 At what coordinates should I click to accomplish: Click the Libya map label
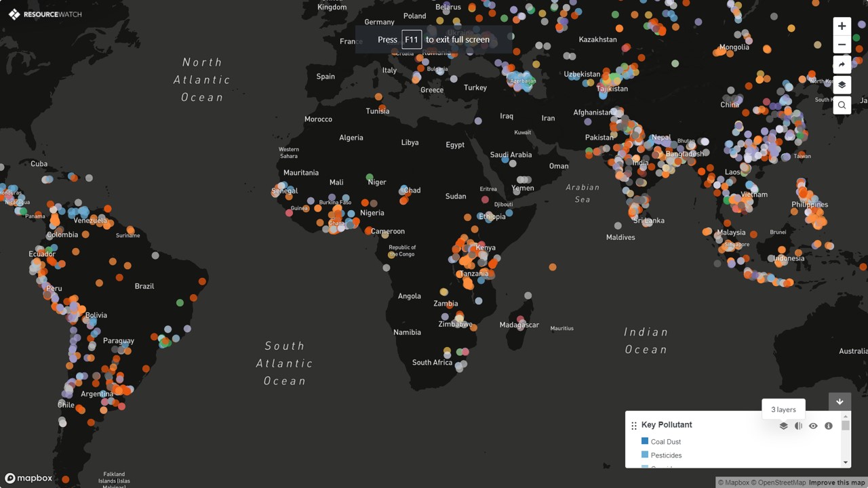[410, 142]
